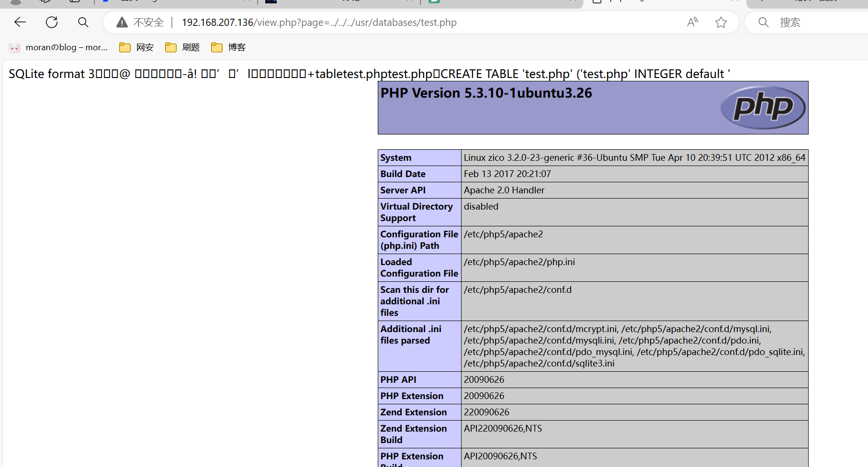
Task: Click Scan this dir for additional .ini label
Action: pos(415,301)
